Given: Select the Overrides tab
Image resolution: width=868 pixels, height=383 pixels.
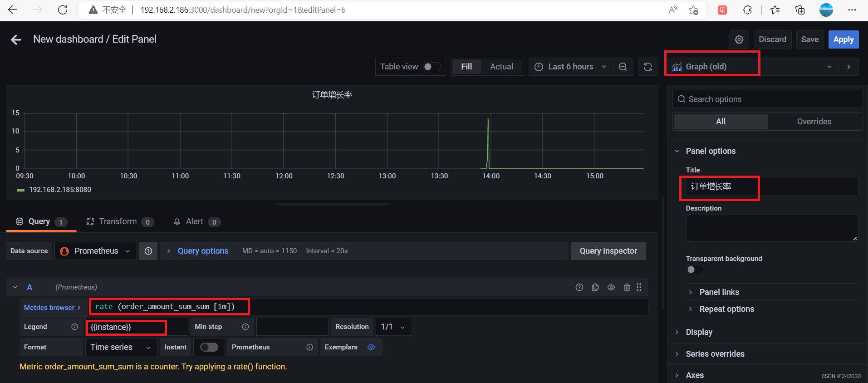Looking at the screenshot, I should (814, 122).
